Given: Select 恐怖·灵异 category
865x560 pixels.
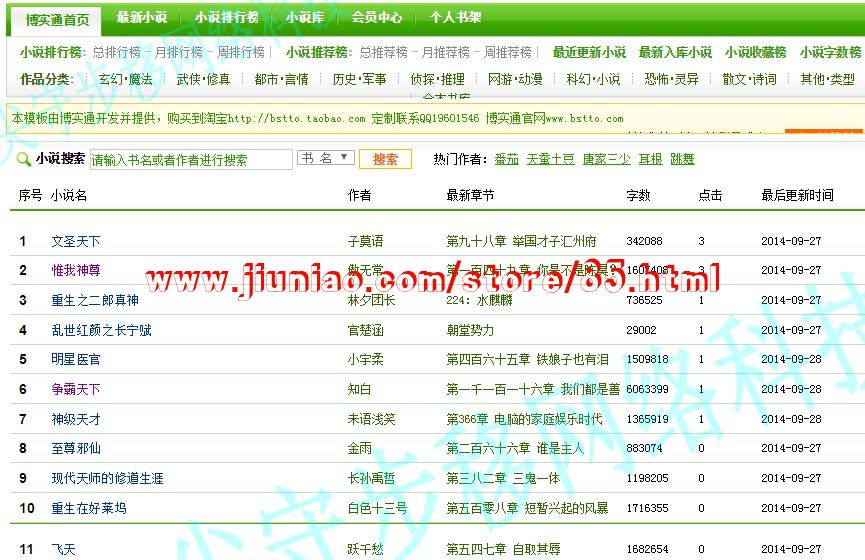Looking at the screenshot, I should [x=671, y=79].
